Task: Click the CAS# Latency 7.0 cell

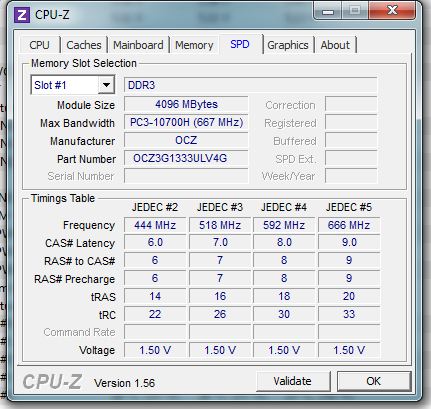Action: tap(220, 242)
